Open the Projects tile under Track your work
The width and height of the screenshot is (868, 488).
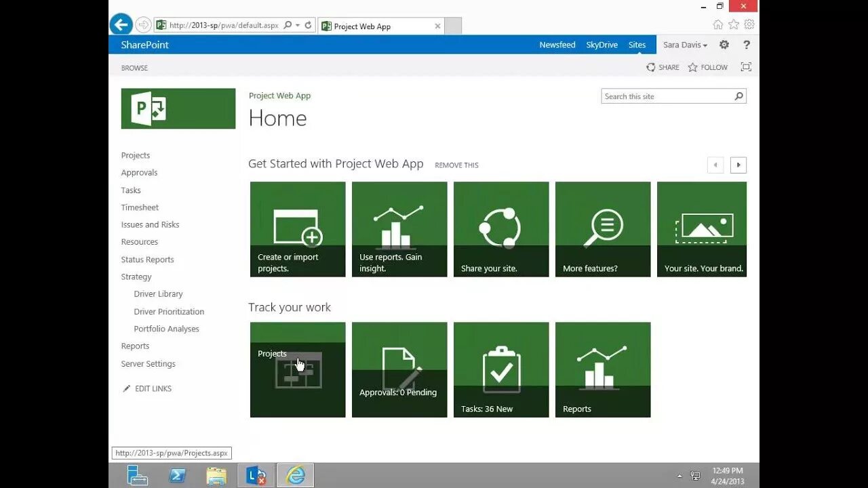[298, 369]
